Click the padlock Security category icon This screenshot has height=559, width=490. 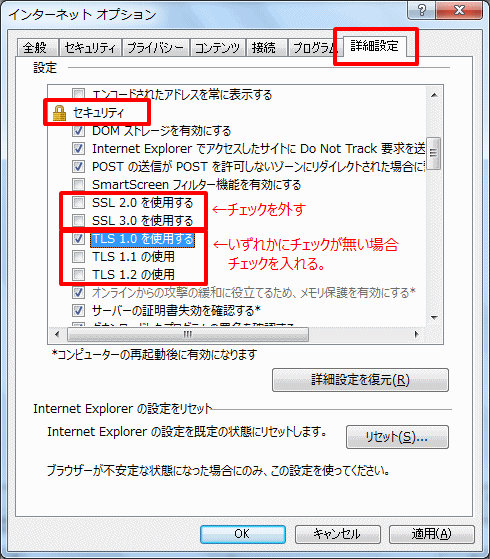coord(59,113)
